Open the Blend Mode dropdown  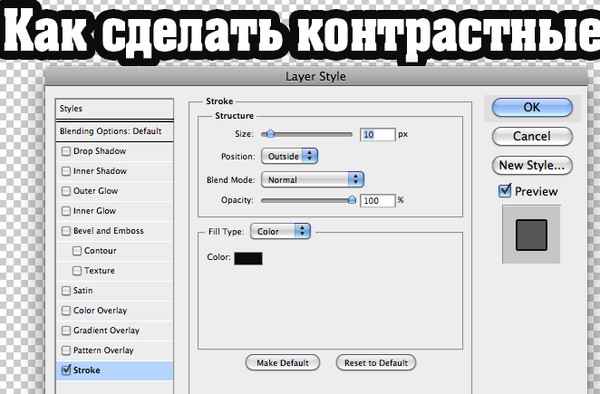point(312,179)
